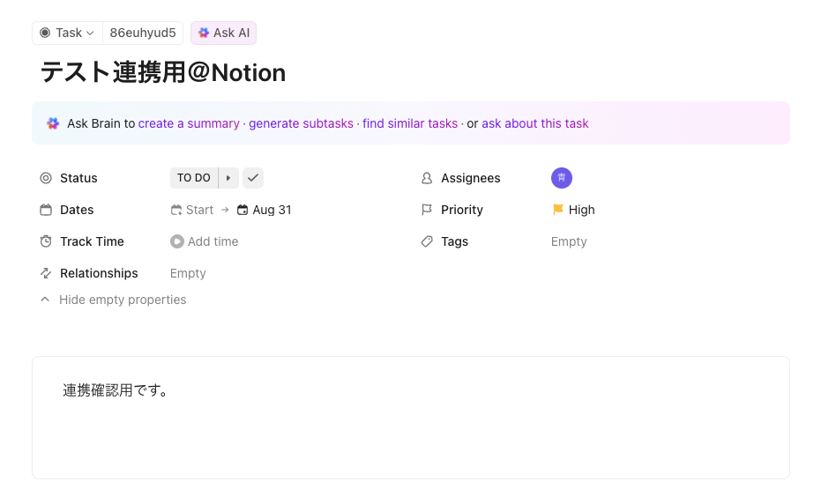Click the Status label

78,178
